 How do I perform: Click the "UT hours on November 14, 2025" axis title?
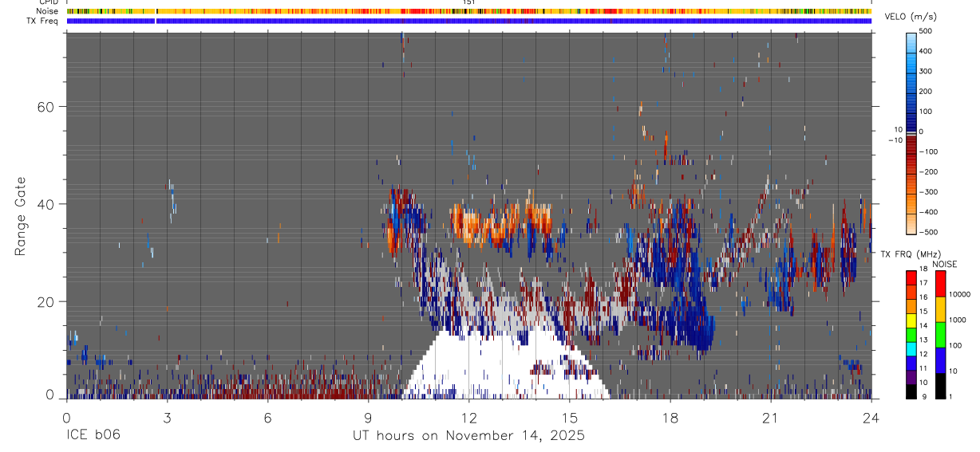[x=468, y=435]
